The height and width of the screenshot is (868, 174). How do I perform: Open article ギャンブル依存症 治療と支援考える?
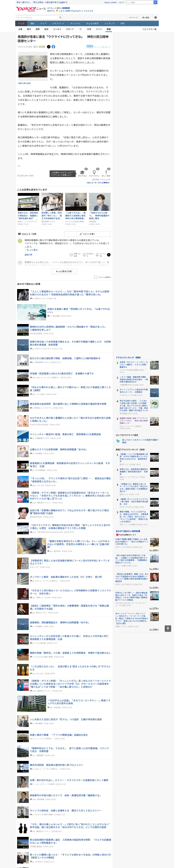pos(66,810)
